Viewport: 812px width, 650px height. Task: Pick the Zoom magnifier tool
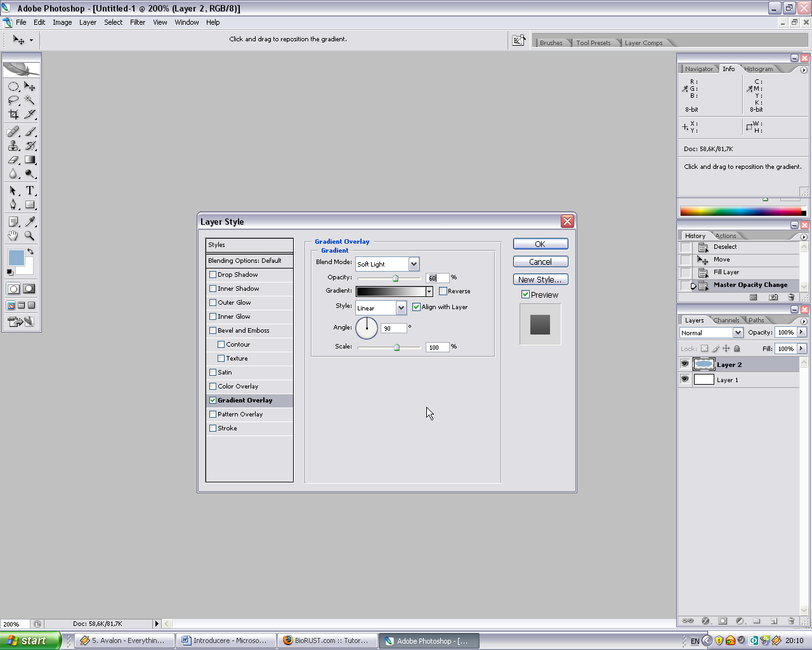point(30,235)
